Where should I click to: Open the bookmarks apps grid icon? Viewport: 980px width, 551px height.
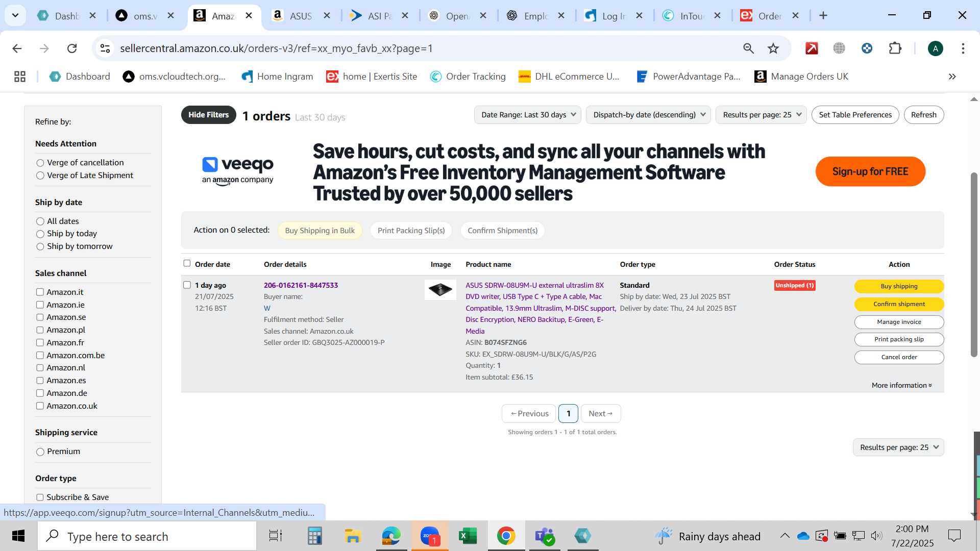pos(20,77)
